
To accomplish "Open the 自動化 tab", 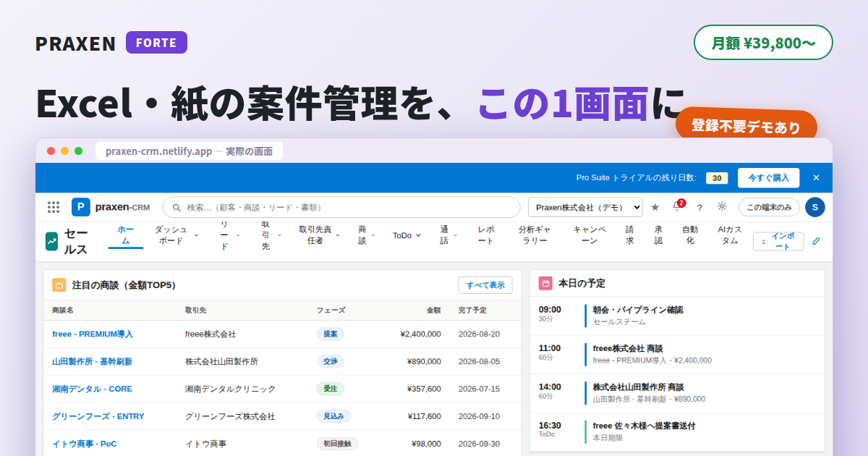I will pyautogui.click(x=690, y=235).
